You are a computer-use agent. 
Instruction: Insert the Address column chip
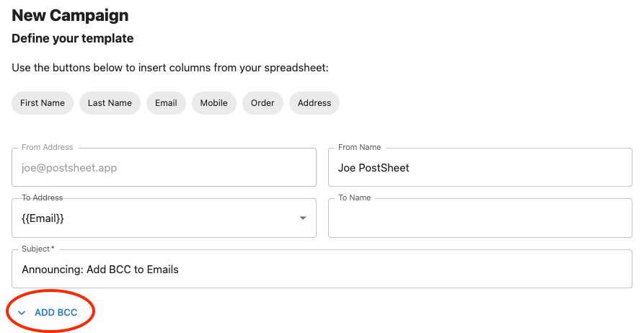[314, 103]
